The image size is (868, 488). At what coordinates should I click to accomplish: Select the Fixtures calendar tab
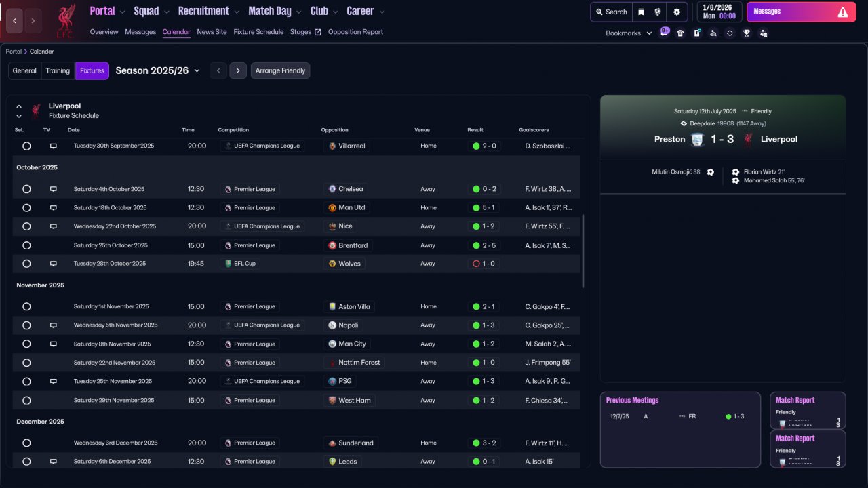[92, 71]
